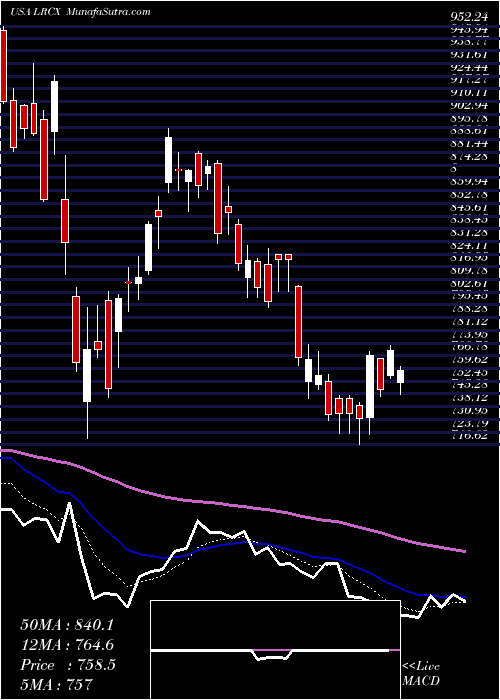
Task: Click inside the MACD histogram inset panel
Action: 275,650
